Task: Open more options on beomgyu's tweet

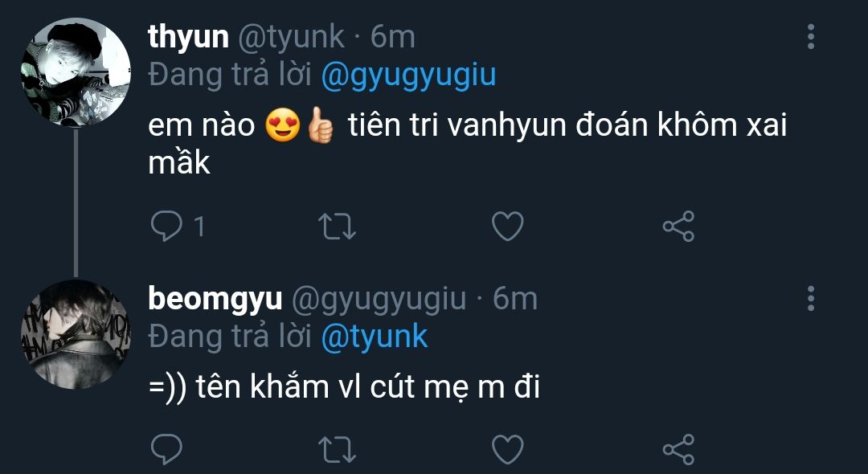Action: pyautogui.click(x=810, y=299)
